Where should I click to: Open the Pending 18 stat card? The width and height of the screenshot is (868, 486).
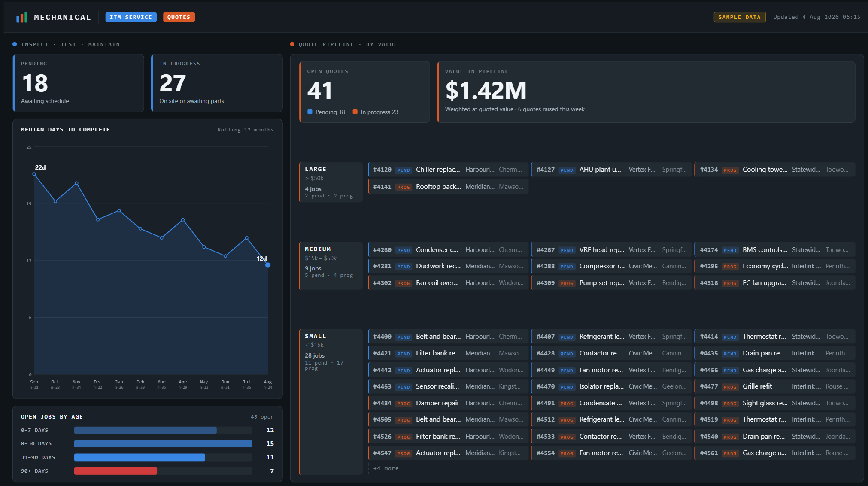[x=79, y=83]
